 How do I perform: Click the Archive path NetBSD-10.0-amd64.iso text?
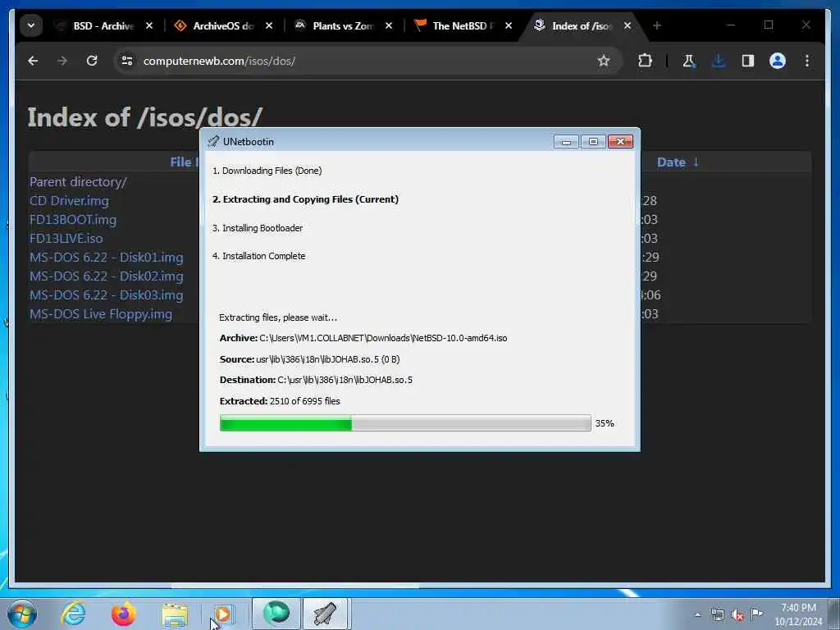point(383,338)
